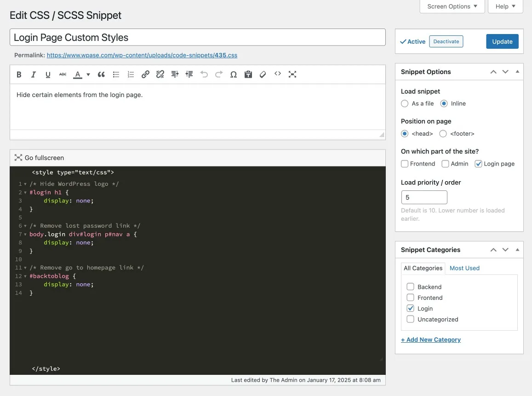Redo the last edit
This screenshot has height=396, width=532.
tap(219, 75)
